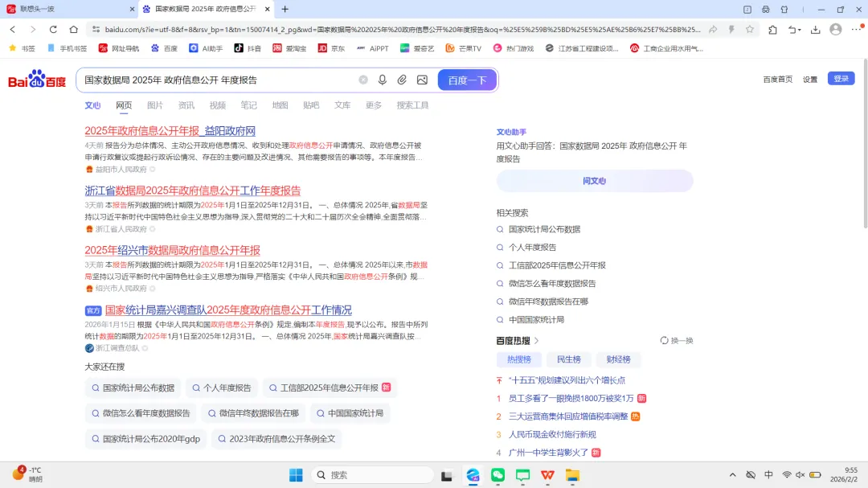Open task view icon in taskbar

coord(447,475)
